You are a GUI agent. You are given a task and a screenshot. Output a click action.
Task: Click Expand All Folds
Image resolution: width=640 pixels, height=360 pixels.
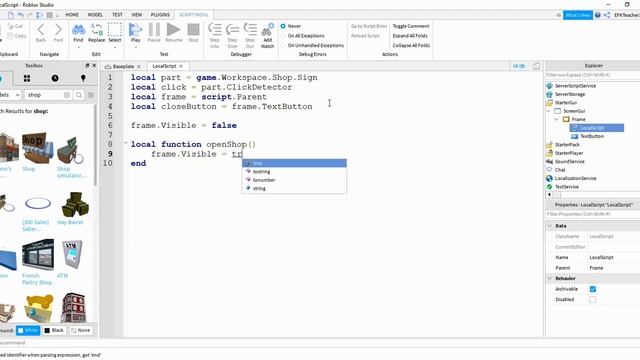click(x=410, y=36)
